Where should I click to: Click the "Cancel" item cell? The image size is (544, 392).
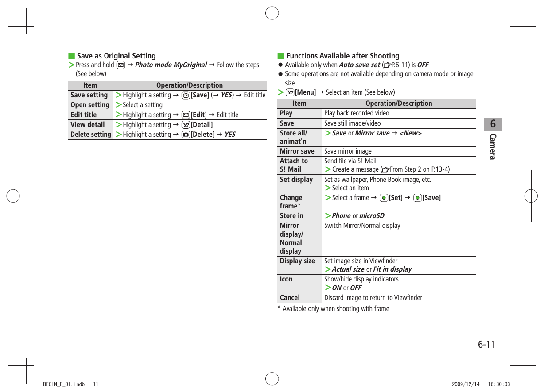(299, 298)
